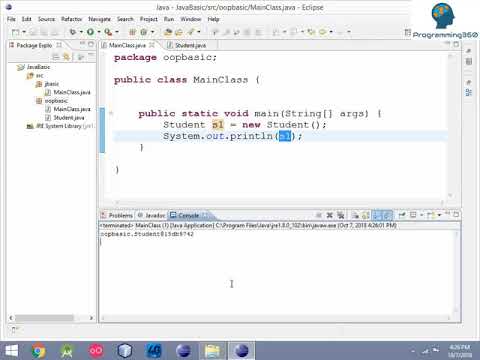Open the Display Selected Console dropdown
Viewport: 480px width, 360px height.
click(421, 215)
